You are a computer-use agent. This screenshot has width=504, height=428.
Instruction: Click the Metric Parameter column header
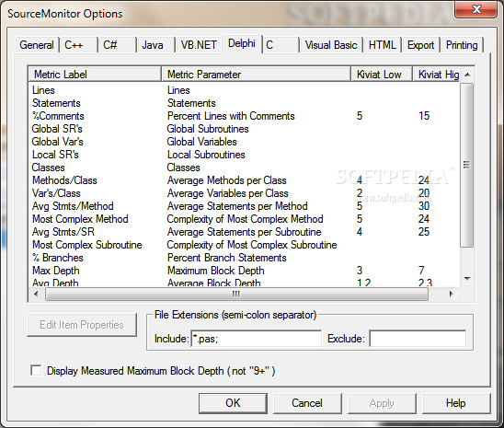tap(256, 75)
